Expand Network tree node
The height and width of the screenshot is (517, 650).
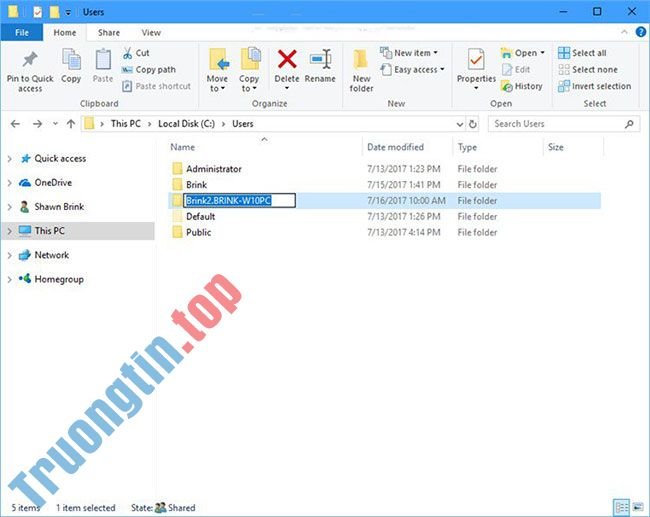(10, 255)
